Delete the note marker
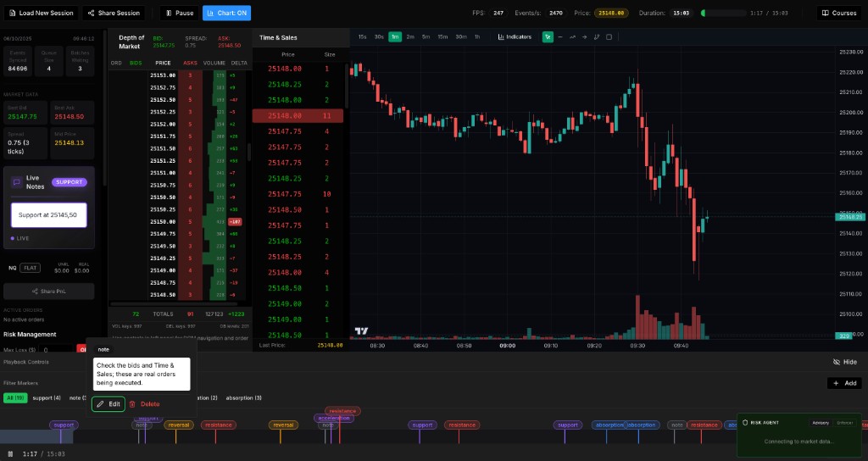The height and width of the screenshot is (461, 868). [x=144, y=404]
